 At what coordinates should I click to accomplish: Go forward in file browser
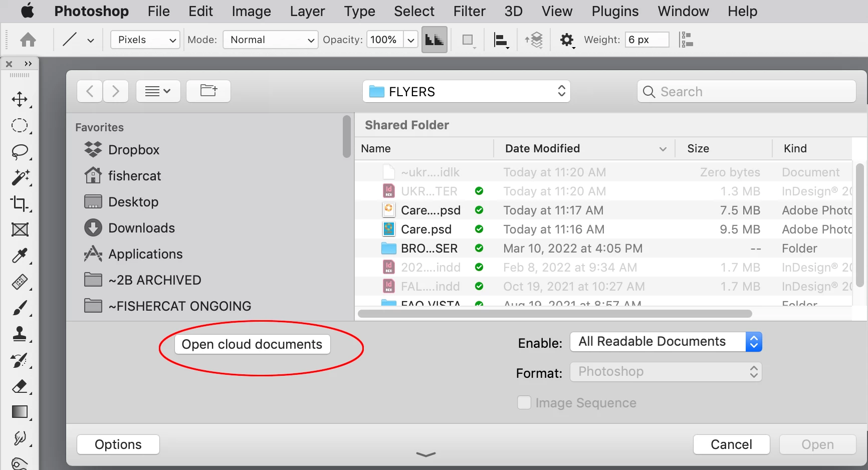116,91
